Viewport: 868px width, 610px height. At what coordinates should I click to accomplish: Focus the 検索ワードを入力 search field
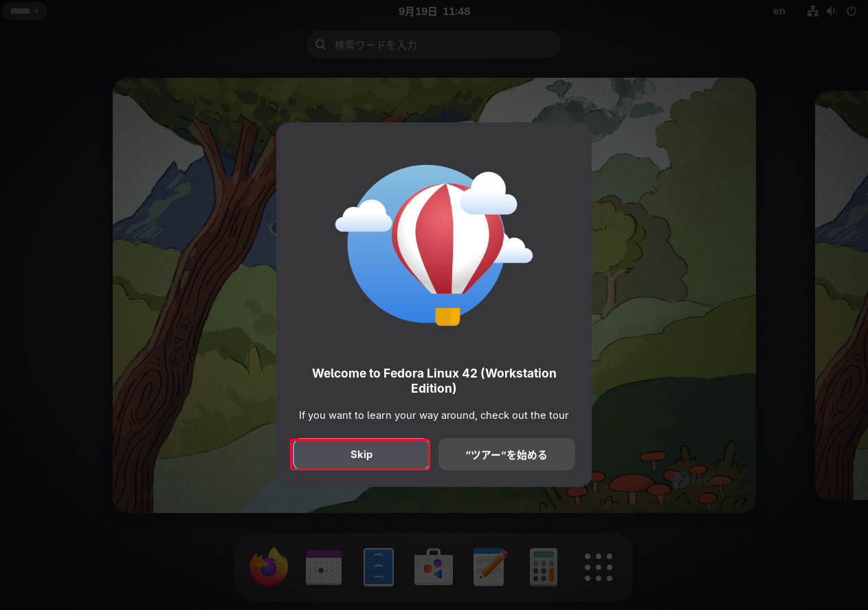tap(434, 45)
